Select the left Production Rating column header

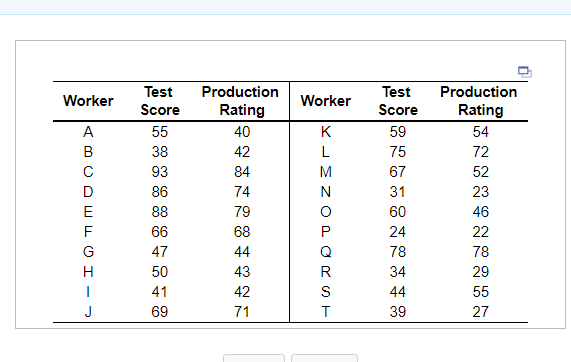[240, 101]
